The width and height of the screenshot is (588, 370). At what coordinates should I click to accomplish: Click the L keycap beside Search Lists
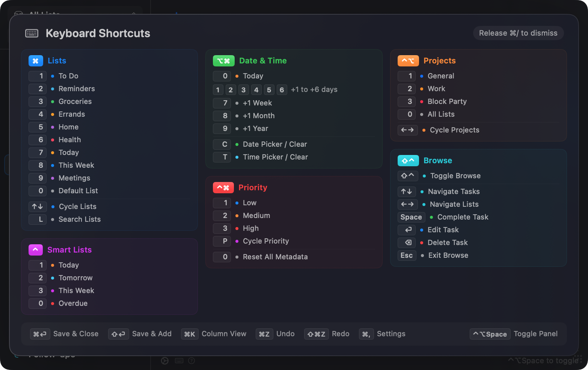(x=38, y=220)
